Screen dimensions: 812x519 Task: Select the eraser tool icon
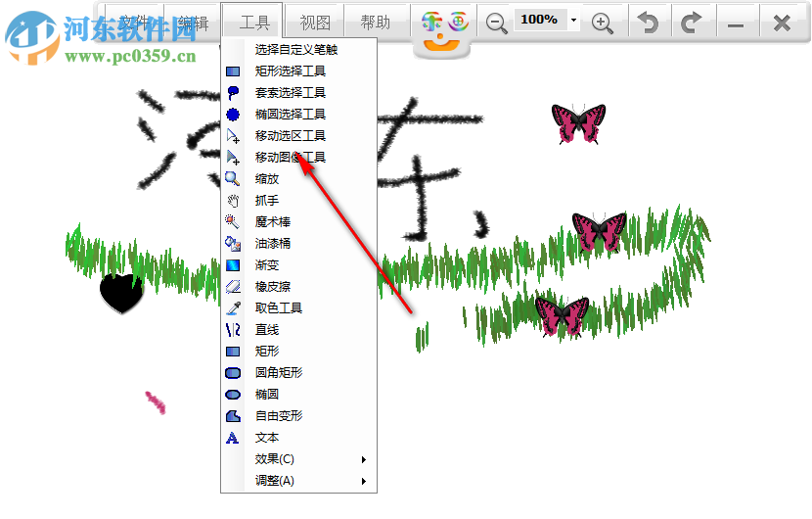233,287
